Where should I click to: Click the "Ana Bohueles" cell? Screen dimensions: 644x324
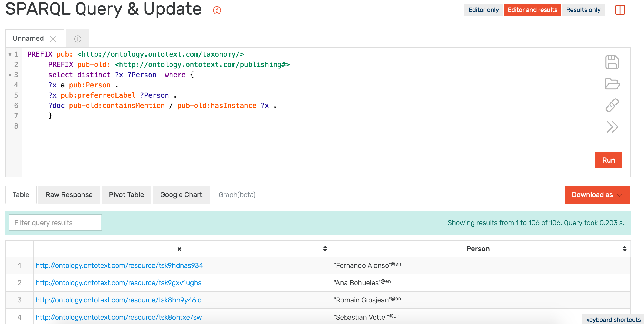coord(481,283)
